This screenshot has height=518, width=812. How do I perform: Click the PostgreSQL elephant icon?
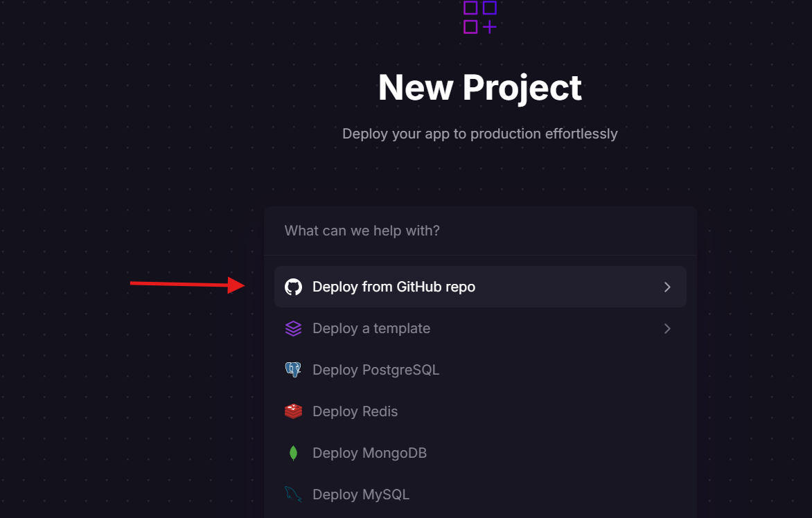point(293,370)
